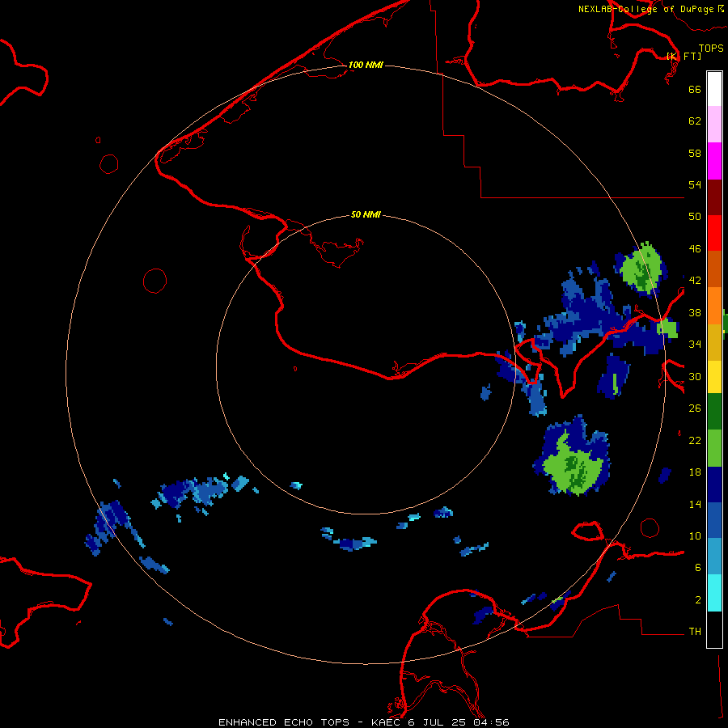Select the dark red legend swatch
Image resolution: width=728 pixels, height=728 pixels.
click(x=714, y=197)
